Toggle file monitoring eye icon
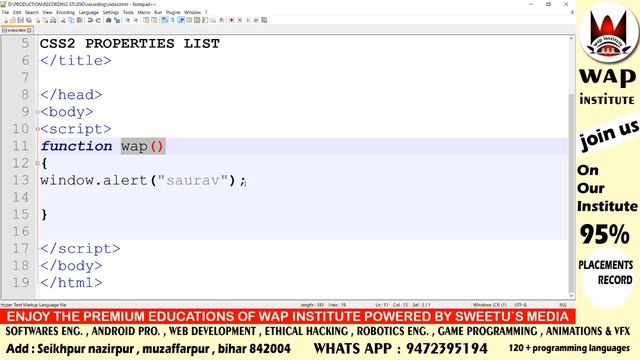The height and width of the screenshot is (360, 640). point(221,20)
